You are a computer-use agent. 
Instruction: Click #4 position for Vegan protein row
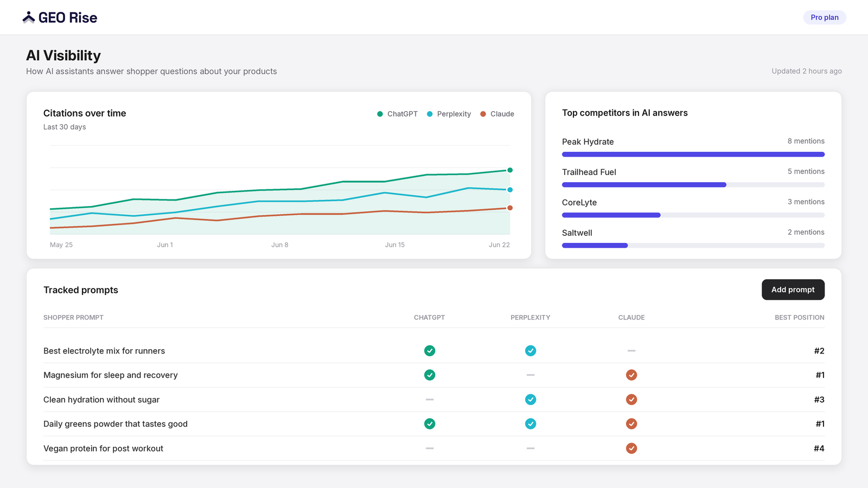(x=819, y=448)
